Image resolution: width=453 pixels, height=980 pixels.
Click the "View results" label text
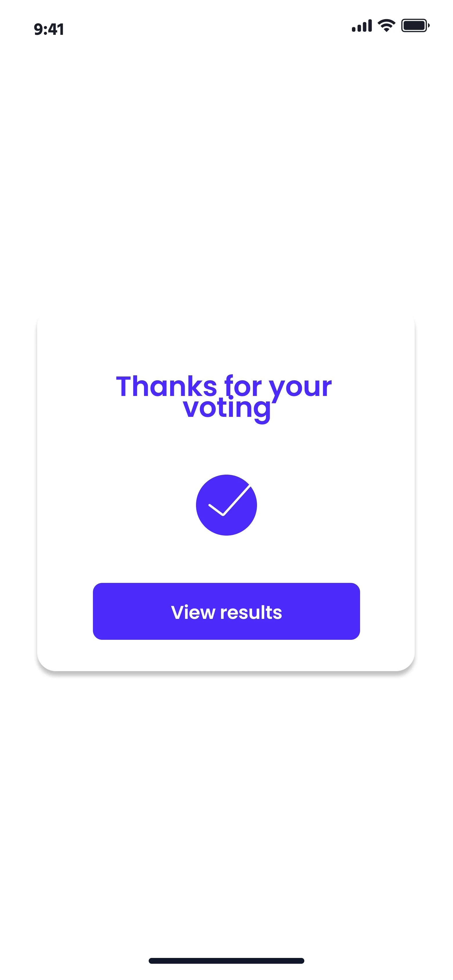click(x=226, y=612)
